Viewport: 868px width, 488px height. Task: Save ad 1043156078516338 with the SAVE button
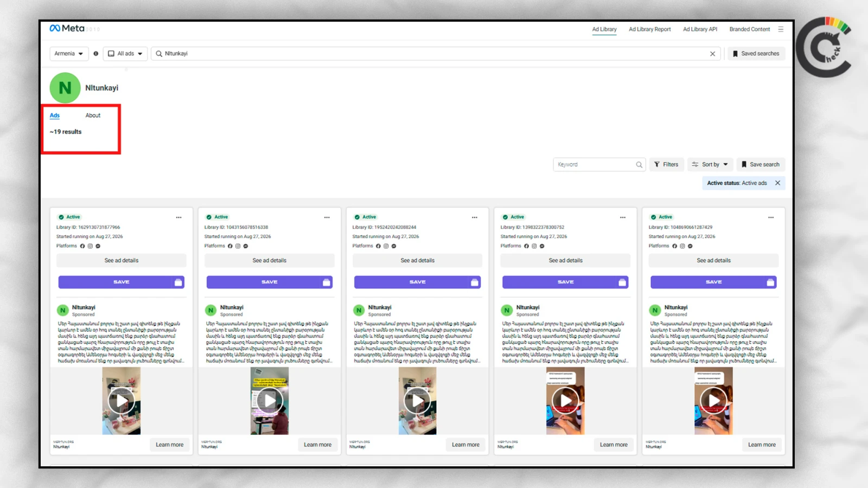click(x=270, y=282)
